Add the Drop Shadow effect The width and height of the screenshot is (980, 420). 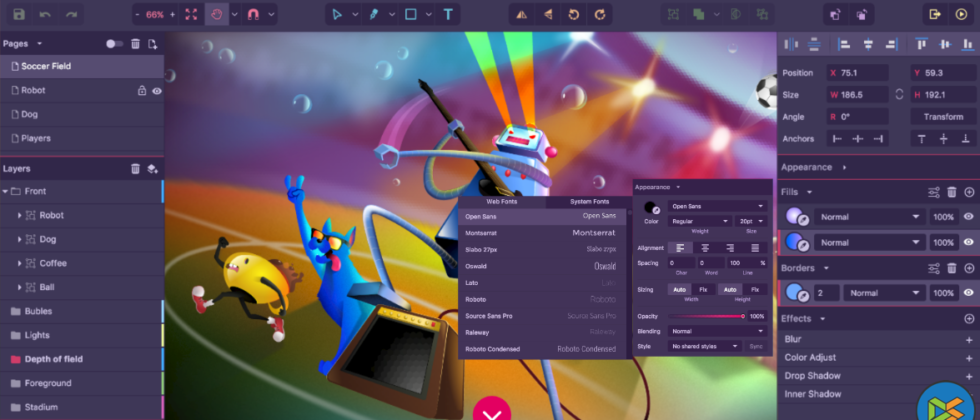[968, 376]
